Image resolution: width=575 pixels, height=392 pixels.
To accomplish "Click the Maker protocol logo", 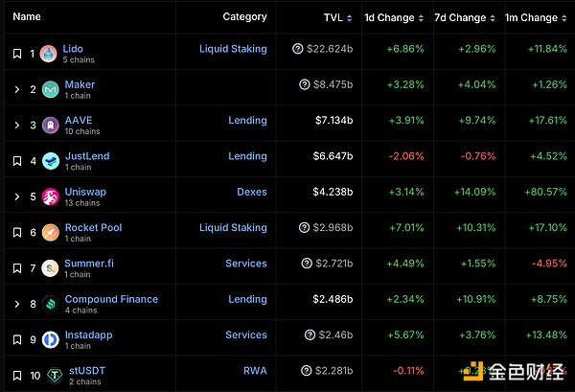I will pos(49,90).
